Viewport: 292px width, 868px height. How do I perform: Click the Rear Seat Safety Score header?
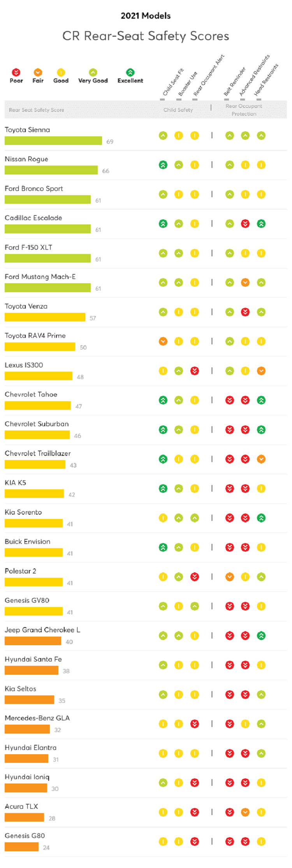point(37,110)
